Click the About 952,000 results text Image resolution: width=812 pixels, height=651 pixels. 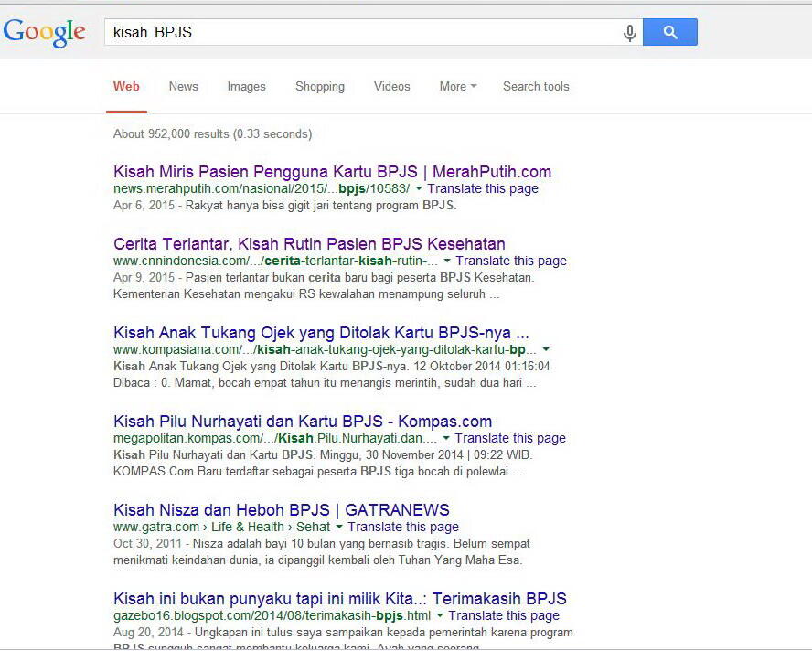[212, 133]
